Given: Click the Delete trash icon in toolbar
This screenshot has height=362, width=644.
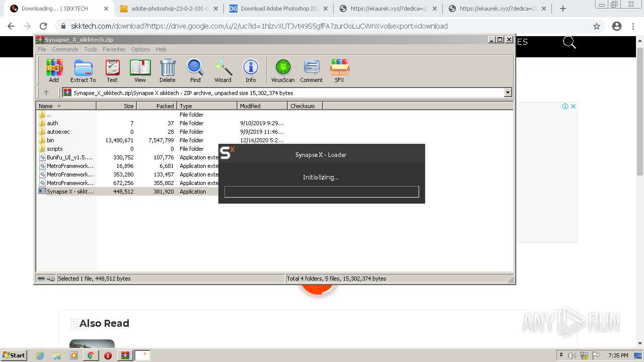Looking at the screenshot, I should (x=168, y=70).
